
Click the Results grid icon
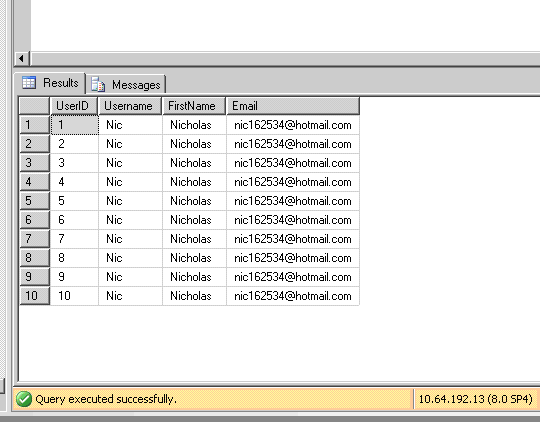tap(29, 83)
